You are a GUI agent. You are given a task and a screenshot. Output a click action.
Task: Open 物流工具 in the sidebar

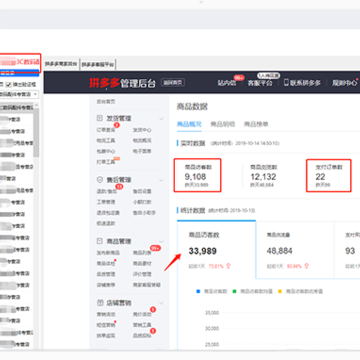[106, 141]
